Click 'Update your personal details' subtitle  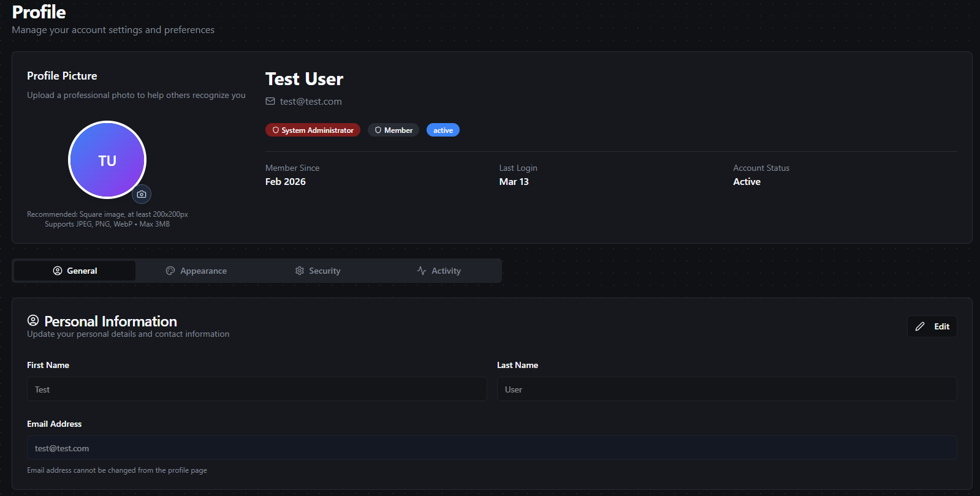(x=128, y=334)
